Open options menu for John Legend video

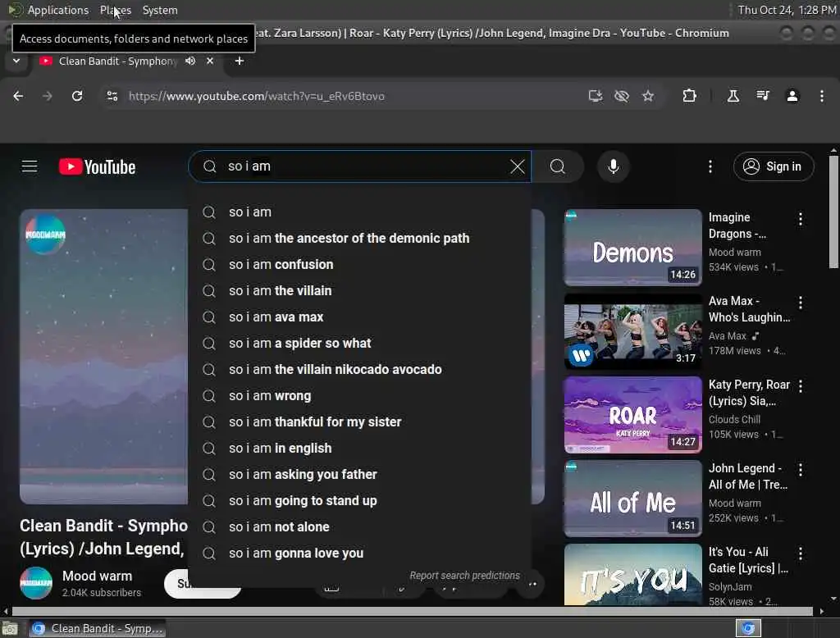[801, 470]
